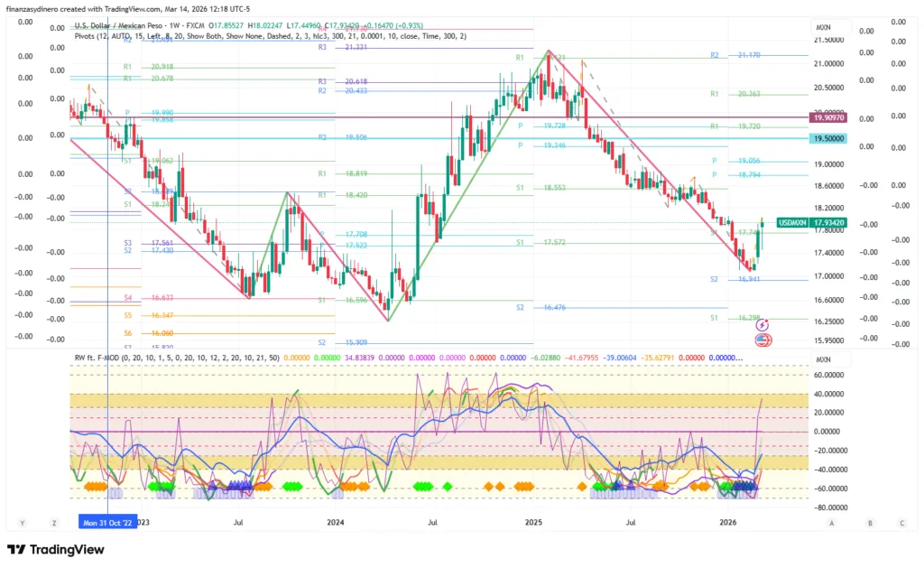Click the small C label at bottom right
This screenshot has height=568, width=924.
[x=901, y=522]
